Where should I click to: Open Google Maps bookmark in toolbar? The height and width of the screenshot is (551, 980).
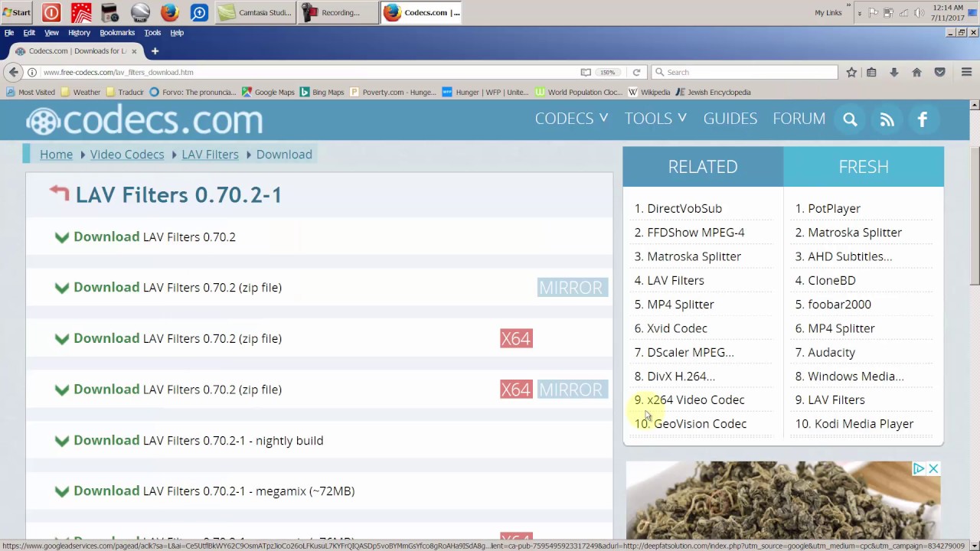click(x=268, y=92)
